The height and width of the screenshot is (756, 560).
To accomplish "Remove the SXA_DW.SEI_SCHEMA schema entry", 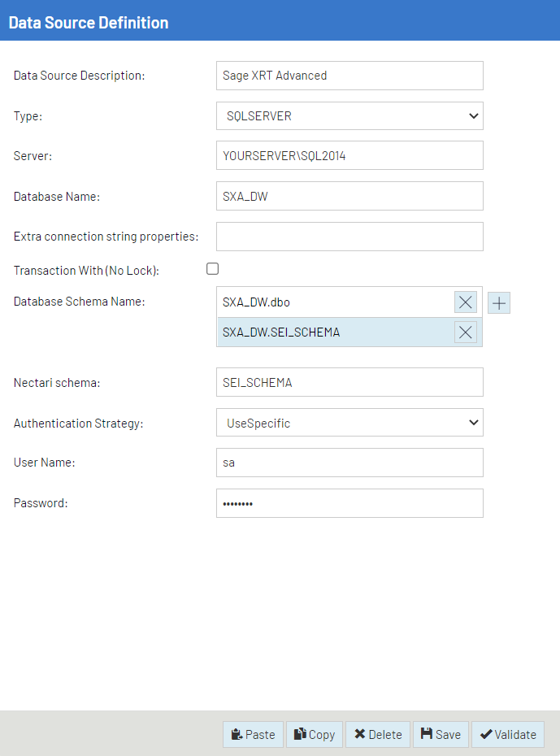I will tap(465, 332).
